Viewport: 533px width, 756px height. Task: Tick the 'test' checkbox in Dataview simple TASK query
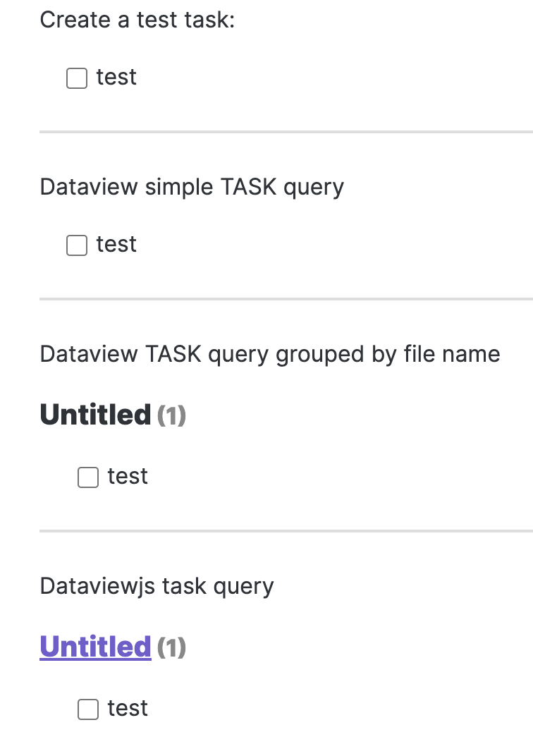pos(75,245)
